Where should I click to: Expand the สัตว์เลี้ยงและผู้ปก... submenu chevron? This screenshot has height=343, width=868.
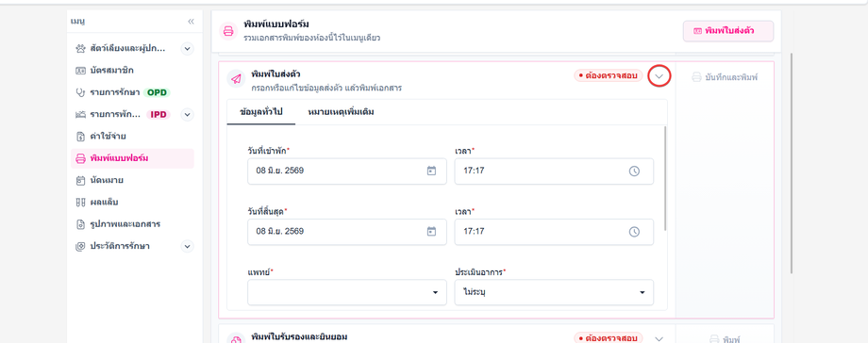click(x=187, y=49)
